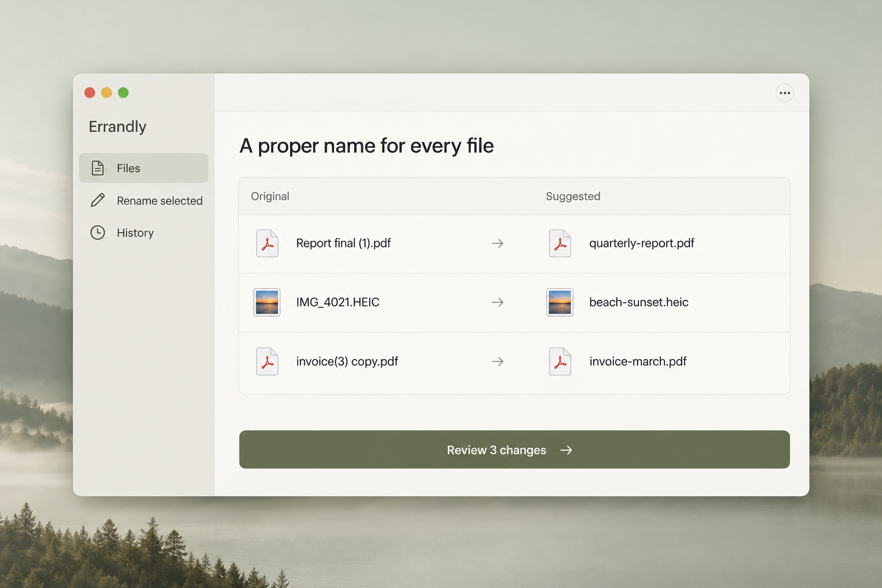
Task: Click the clock icon beside History
Action: [x=98, y=233]
